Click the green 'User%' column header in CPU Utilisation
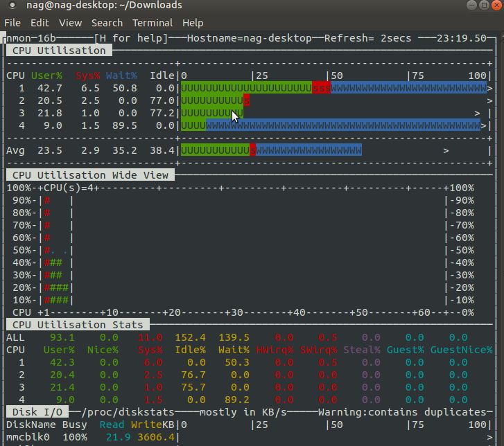Screen dimensions: 504x446 point(46,75)
